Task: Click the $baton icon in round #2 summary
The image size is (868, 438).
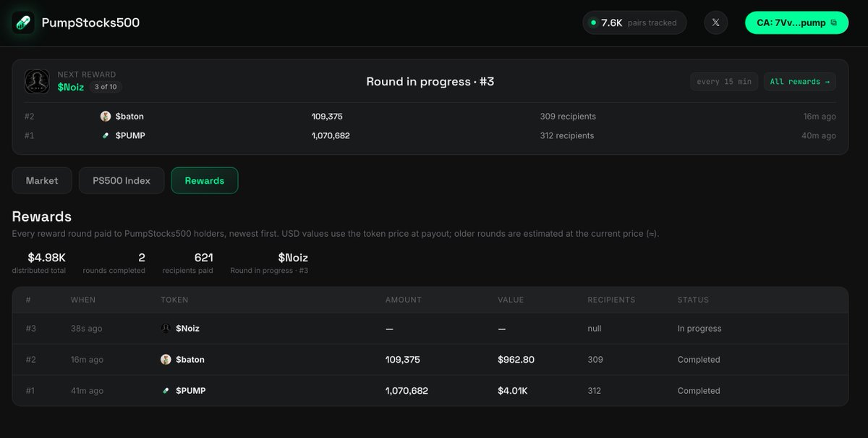Action: coord(106,116)
